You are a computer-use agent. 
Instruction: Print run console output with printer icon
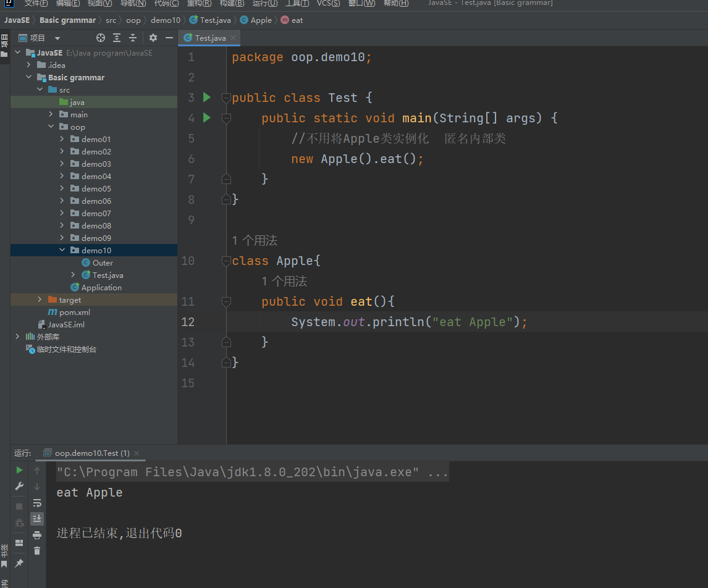click(37, 535)
